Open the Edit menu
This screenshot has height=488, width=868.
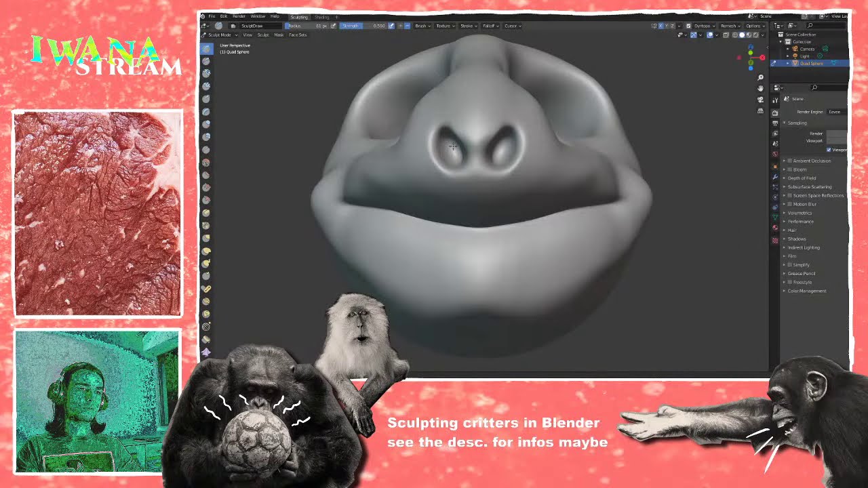click(224, 16)
